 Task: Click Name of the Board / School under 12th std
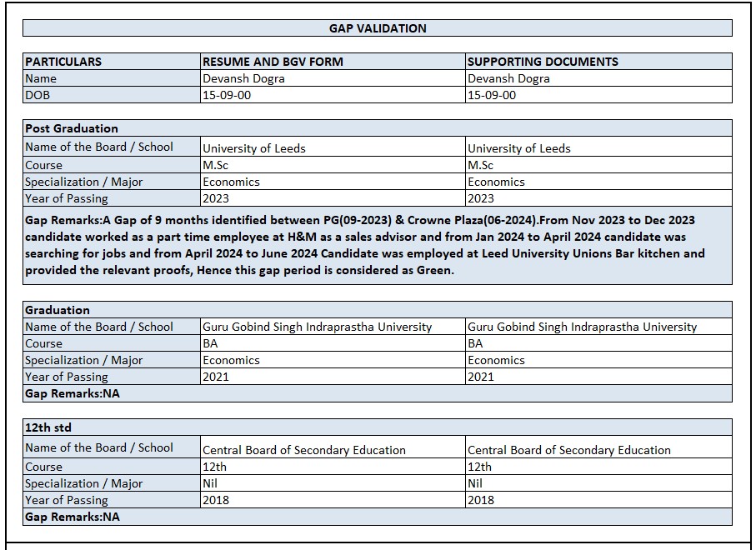[x=99, y=447]
